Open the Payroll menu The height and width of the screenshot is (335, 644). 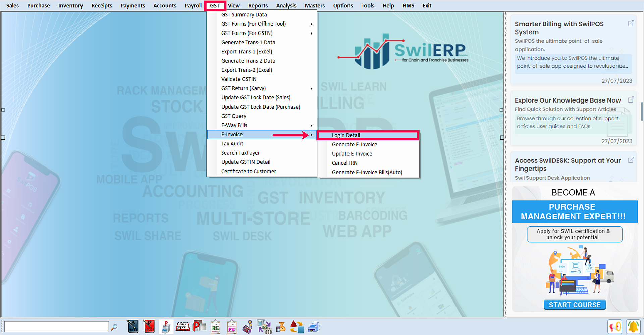coord(193,5)
